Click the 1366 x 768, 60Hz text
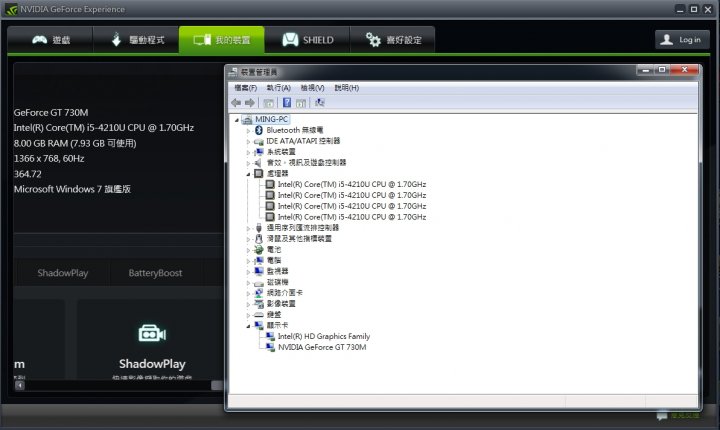 tap(49, 158)
